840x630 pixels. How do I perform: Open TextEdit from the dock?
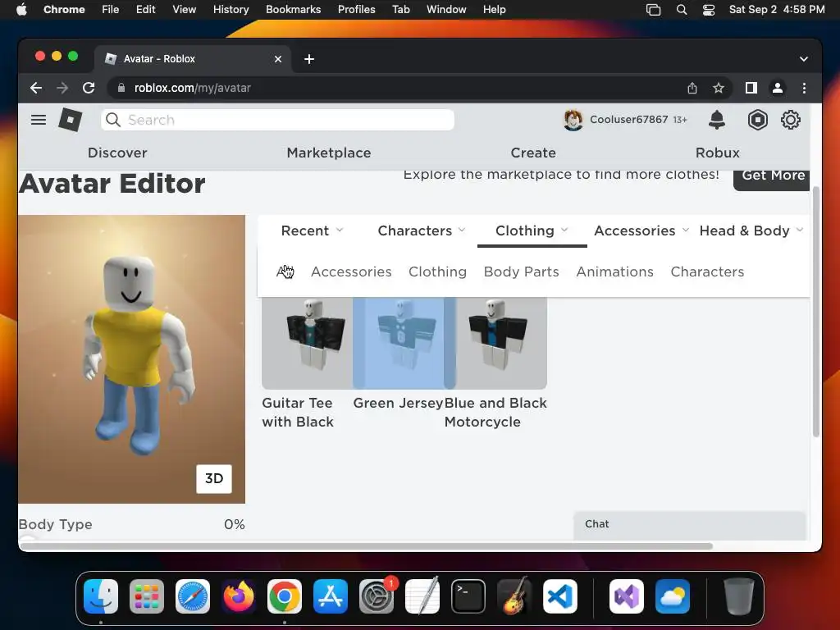(x=422, y=596)
